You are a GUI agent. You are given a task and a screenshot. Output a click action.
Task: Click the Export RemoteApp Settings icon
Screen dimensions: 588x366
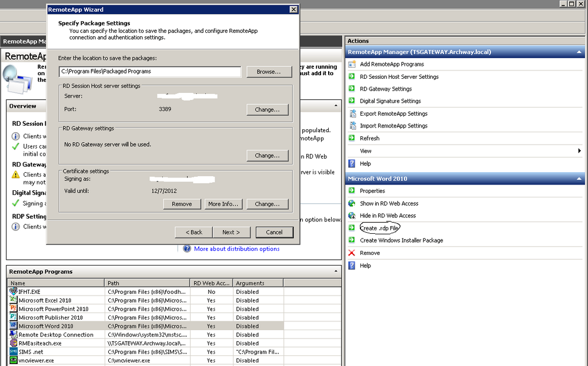[x=352, y=113]
